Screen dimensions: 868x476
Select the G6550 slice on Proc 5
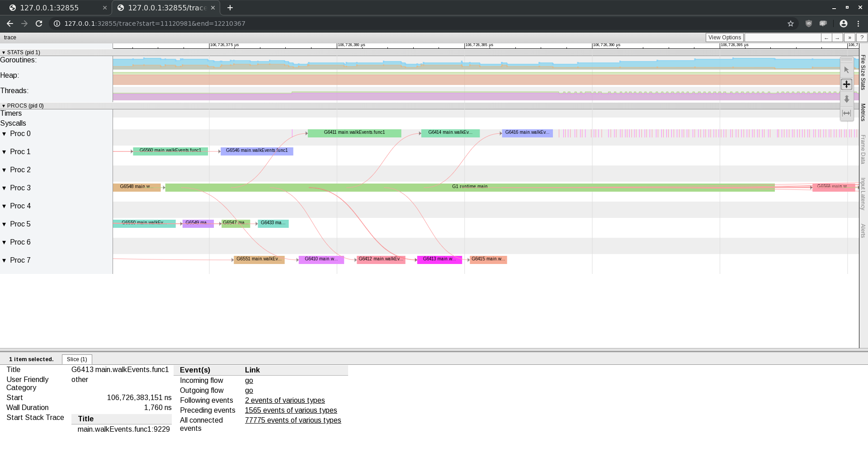[x=144, y=223]
